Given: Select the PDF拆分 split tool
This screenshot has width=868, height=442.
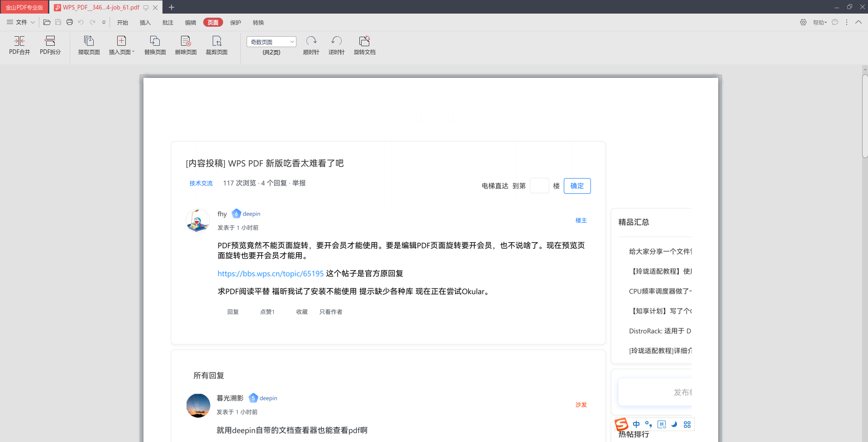Looking at the screenshot, I should click(50, 45).
